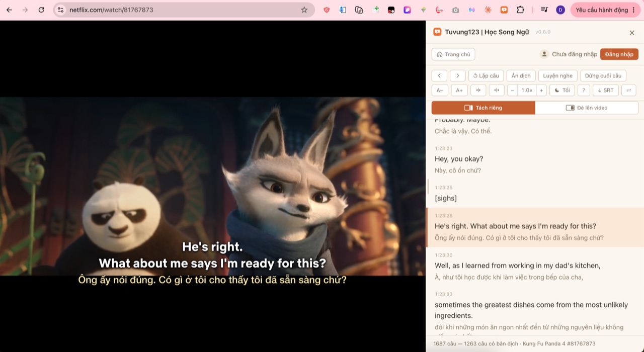Open the Chrome profile avatar D

(x=560, y=10)
